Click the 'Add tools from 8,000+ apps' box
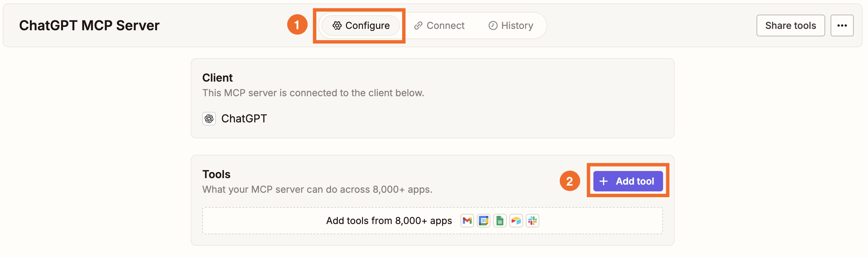868x257 pixels. (432, 221)
